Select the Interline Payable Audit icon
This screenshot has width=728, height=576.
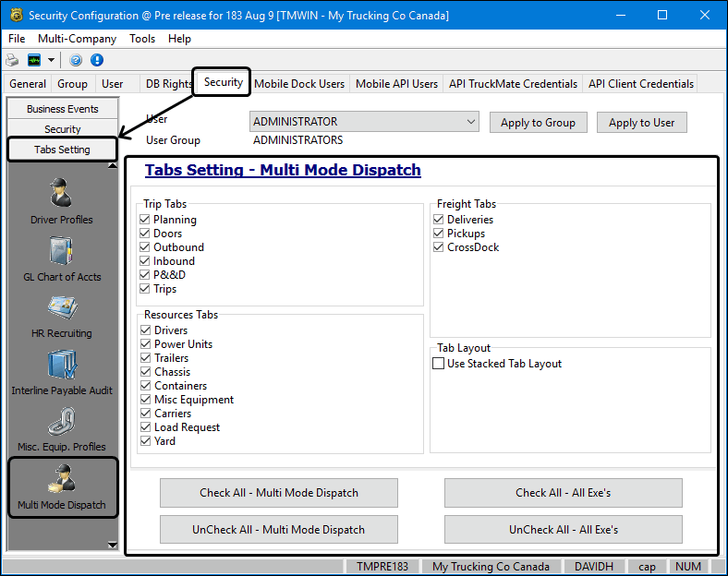[62, 371]
